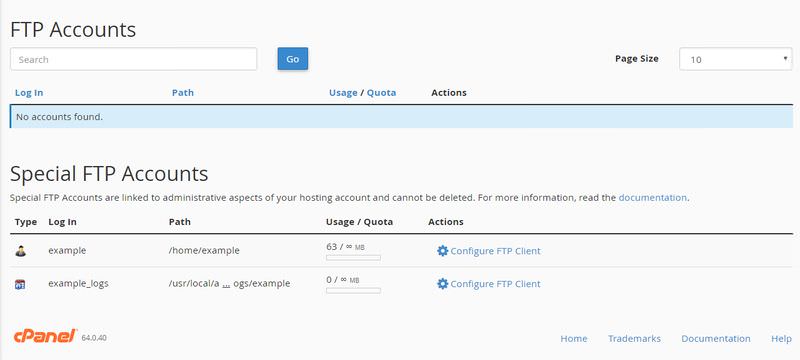Sort accounts by Quota column
Viewport: 800px width, 360px height.
[382, 93]
